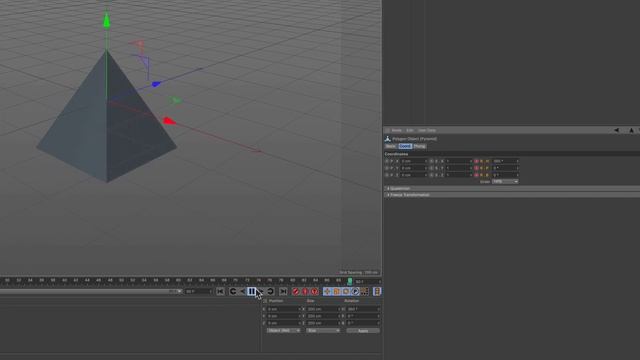Screen dimensions: 640x360
Task: Open Object (Rel) dropdown in Coordinate Manager
Action: tap(284, 331)
